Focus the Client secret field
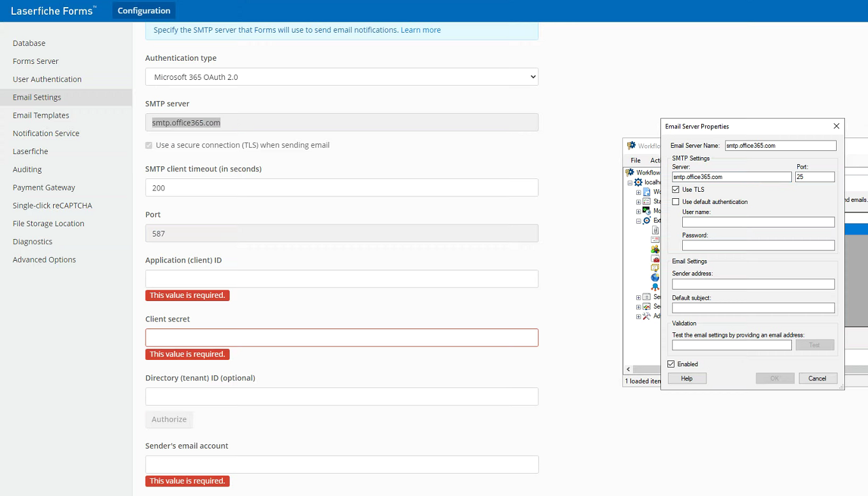The width and height of the screenshot is (868, 496). click(x=342, y=337)
